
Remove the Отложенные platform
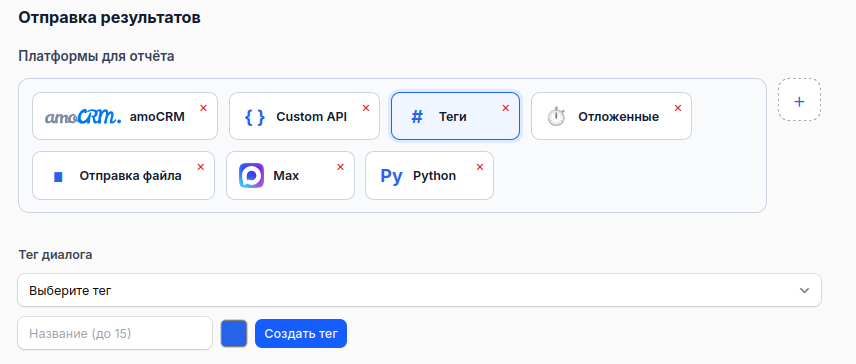[x=678, y=108]
